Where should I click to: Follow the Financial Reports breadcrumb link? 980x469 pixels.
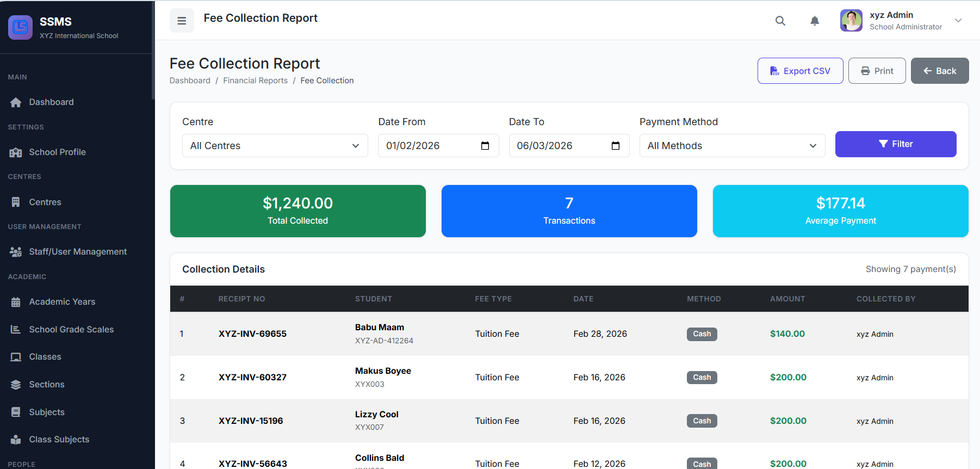coord(255,81)
